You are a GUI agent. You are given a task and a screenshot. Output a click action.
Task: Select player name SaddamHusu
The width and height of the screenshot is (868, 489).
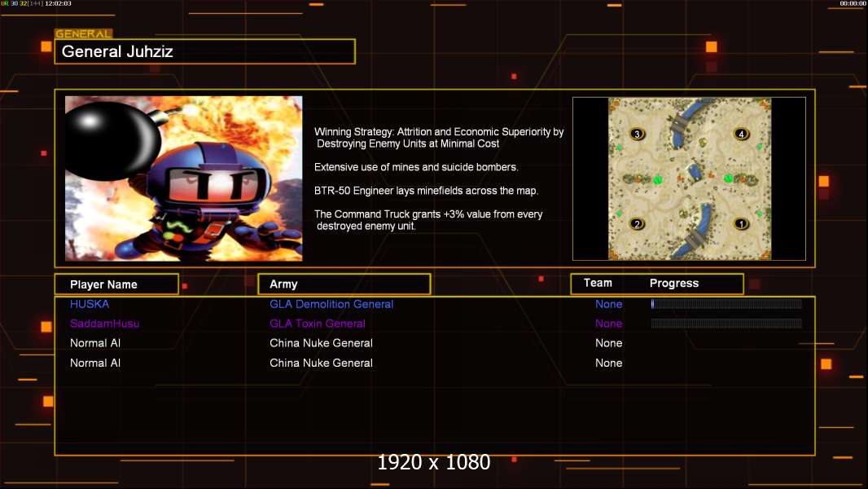[104, 324]
